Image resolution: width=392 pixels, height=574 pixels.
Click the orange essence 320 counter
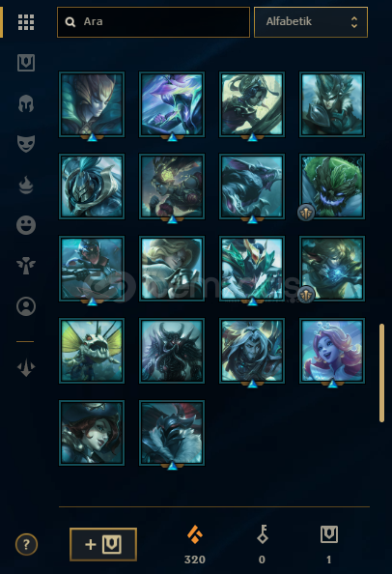tap(195, 544)
